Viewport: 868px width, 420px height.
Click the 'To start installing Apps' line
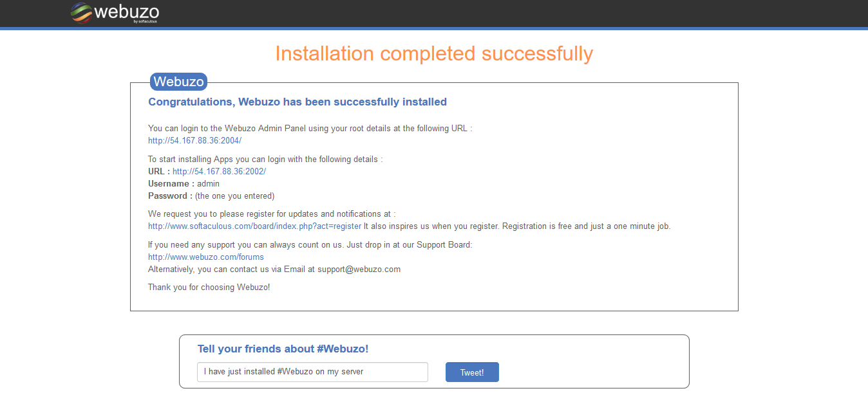point(265,159)
